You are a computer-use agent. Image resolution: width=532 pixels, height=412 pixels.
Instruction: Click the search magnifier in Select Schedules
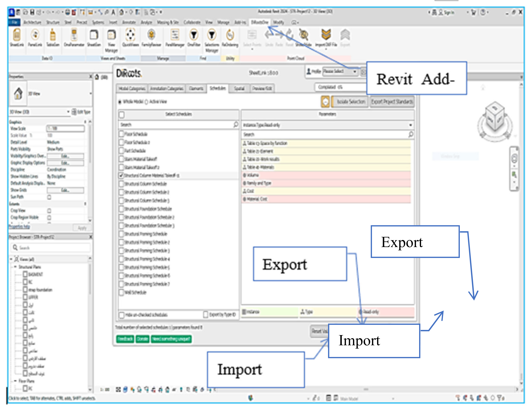coord(236,125)
